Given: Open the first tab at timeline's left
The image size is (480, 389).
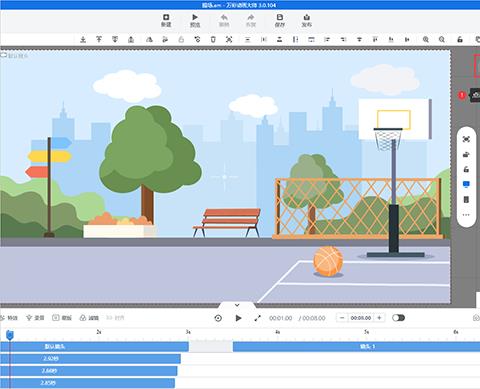Looking at the screenshot, I should click(x=9, y=318).
